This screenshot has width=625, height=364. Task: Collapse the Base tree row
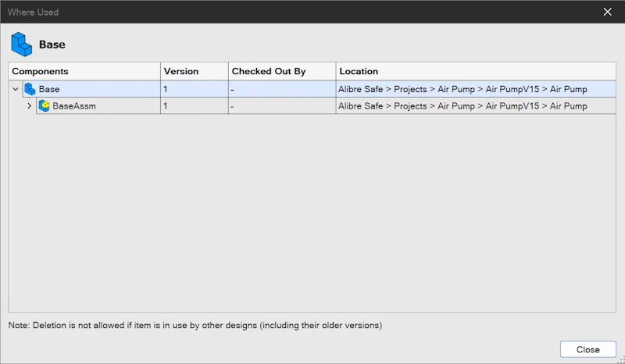click(x=16, y=89)
